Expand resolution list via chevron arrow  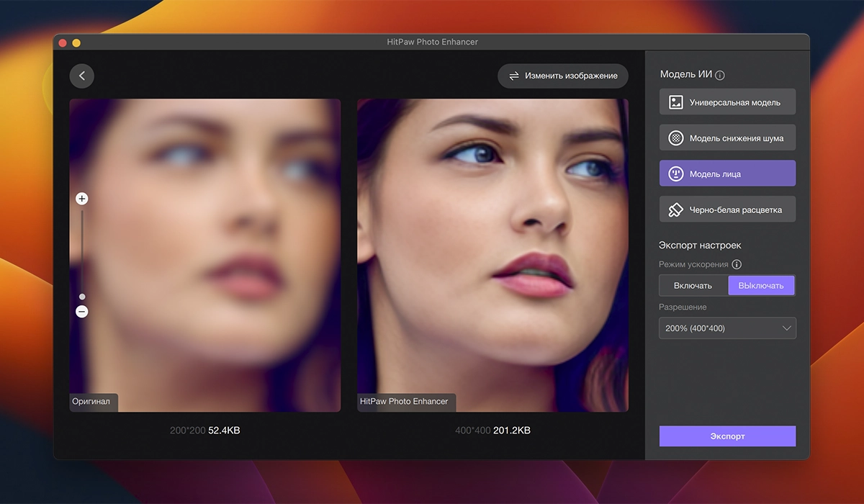pyautogui.click(x=786, y=328)
